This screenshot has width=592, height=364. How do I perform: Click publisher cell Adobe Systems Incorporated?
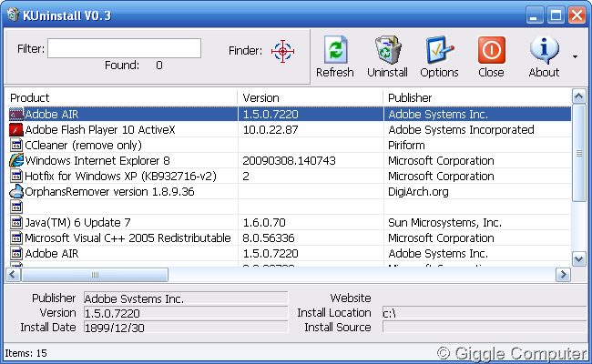461,130
